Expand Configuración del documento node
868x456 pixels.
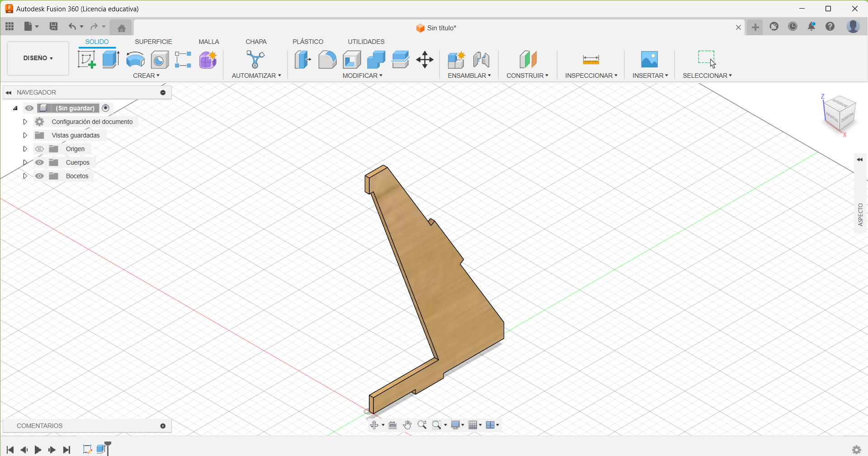click(25, 122)
